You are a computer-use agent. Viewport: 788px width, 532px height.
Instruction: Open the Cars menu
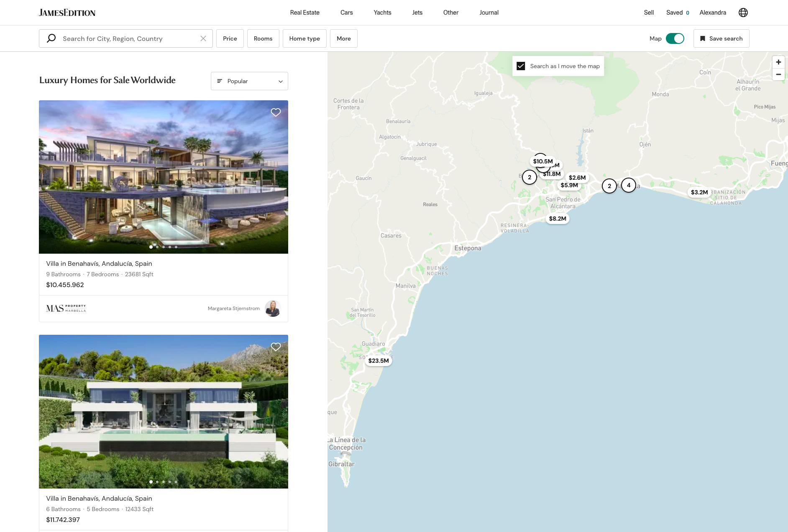347,13
